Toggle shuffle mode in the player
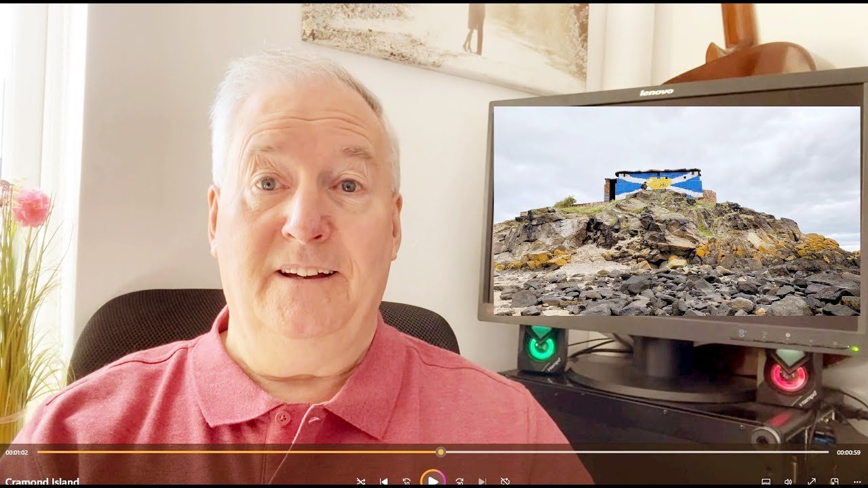 click(x=361, y=481)
